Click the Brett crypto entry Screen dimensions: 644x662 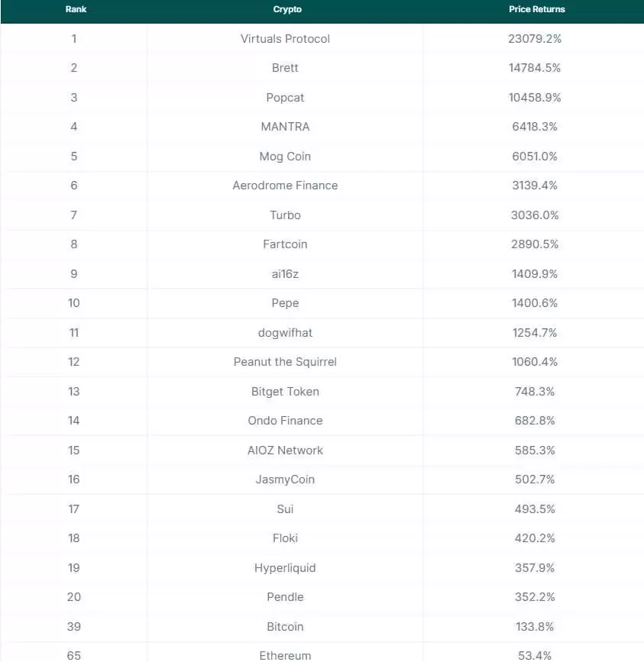[285, 68]
